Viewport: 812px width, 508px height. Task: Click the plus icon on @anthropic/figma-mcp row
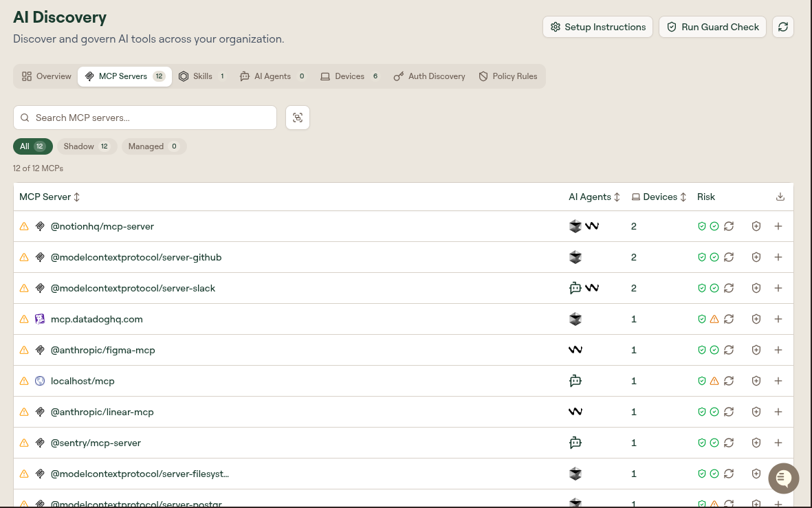pos(778,350)
